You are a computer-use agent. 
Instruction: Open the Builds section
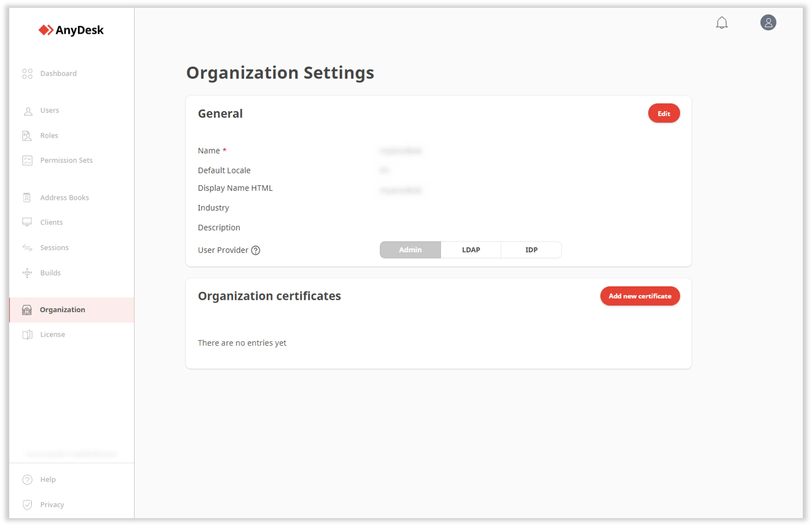tap(50, 273)
